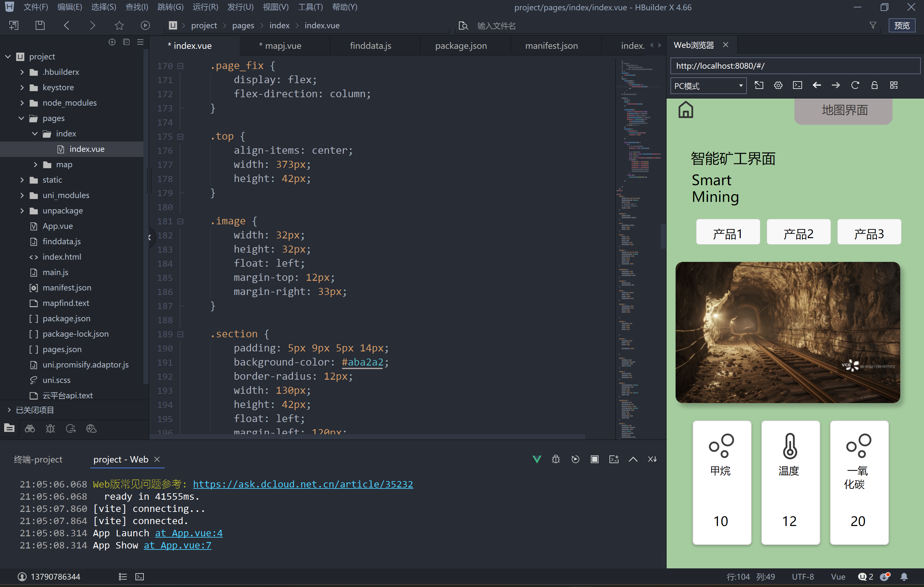Expand the uni_modules folder
Viewport: 924px width, 587px height.
click(22, 195)
